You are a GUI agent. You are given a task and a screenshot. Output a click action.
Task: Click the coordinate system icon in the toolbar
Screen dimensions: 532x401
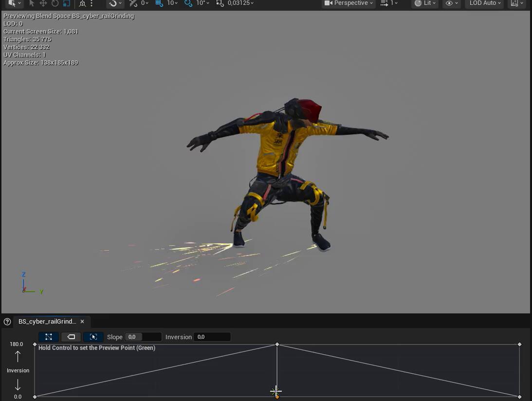tap(82, 3)
